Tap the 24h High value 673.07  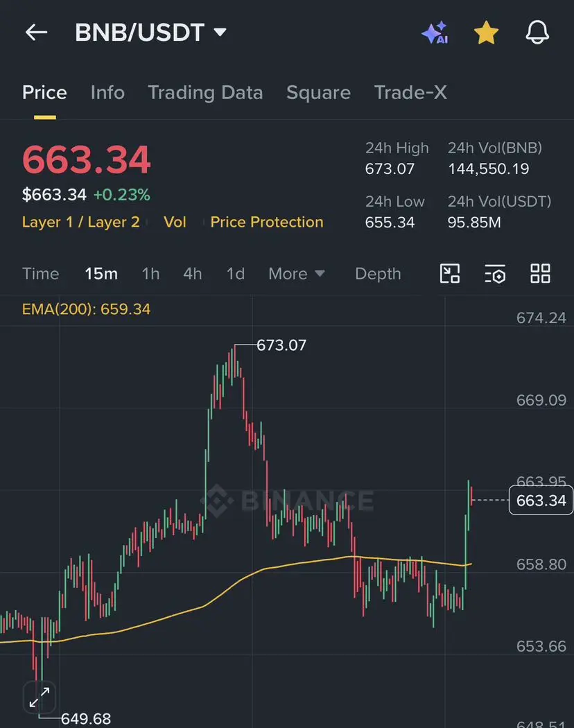coord(390,168)
